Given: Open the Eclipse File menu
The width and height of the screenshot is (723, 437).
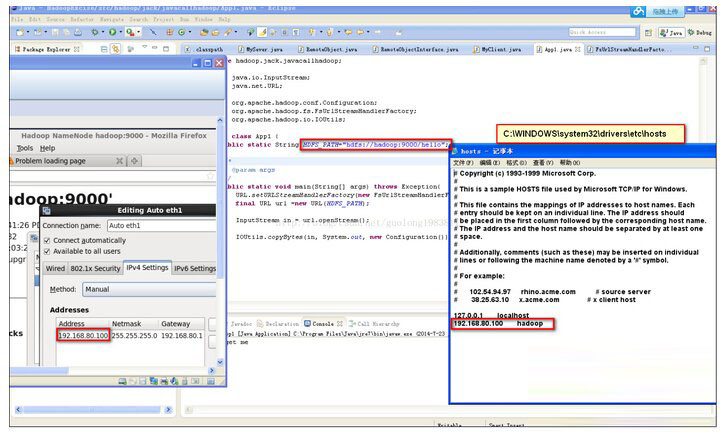Looking at the screenshot, I should pos(17,19).
